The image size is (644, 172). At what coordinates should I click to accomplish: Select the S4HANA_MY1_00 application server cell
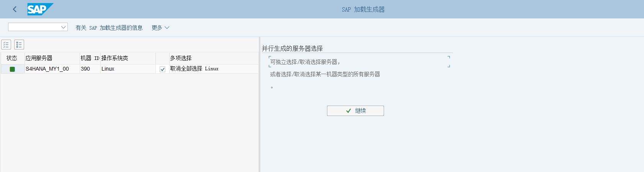pos(47,69)
